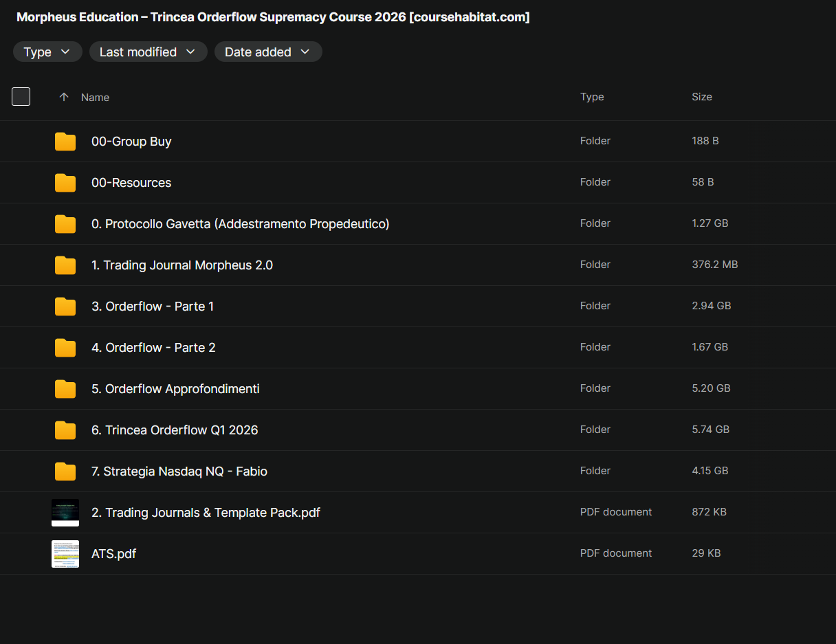Click the 00-Resources folder icon
The width and height of the screenshot is (836, 644).
tap(65, 183)
